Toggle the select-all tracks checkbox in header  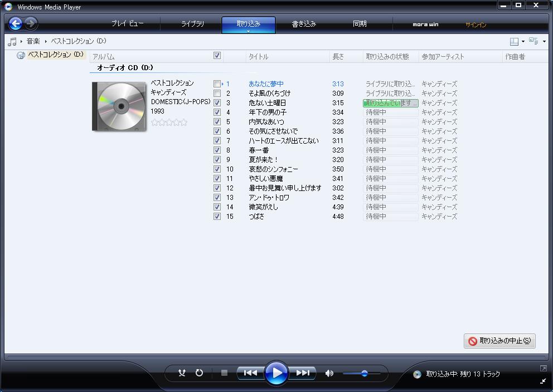[217, 56]
